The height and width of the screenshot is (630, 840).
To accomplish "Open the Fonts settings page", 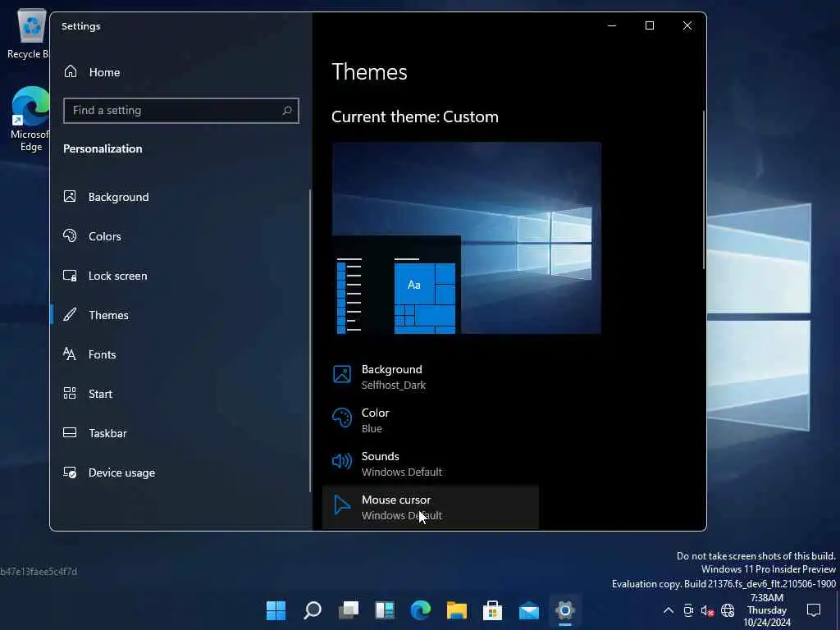I will [x=180, y=354].
